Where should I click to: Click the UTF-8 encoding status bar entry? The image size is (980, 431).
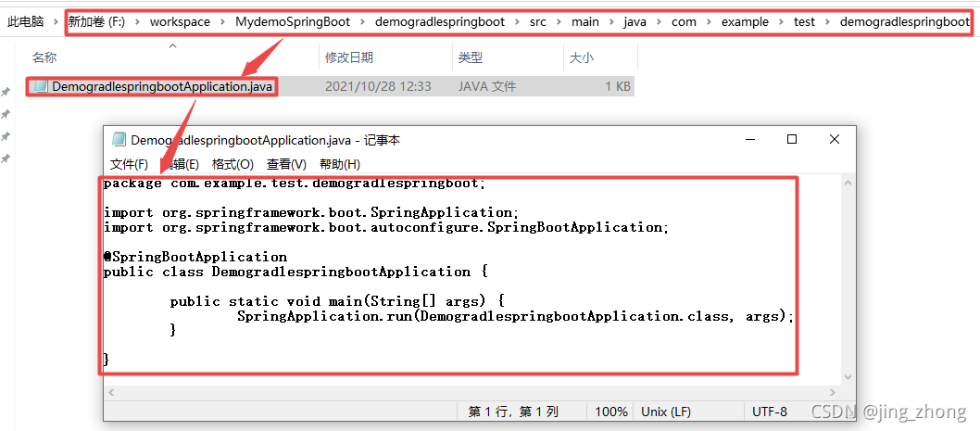(770, 412)
